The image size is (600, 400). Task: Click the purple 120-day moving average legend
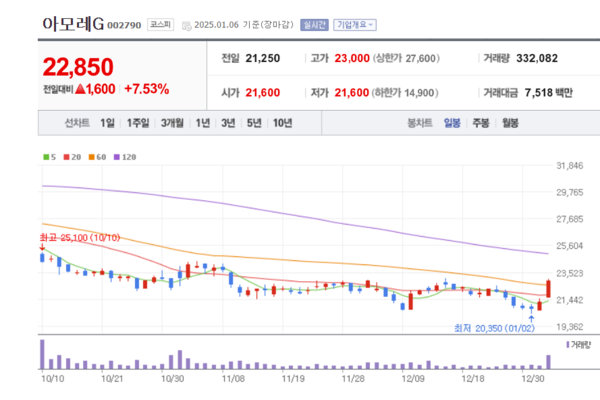tap(125, 157)
